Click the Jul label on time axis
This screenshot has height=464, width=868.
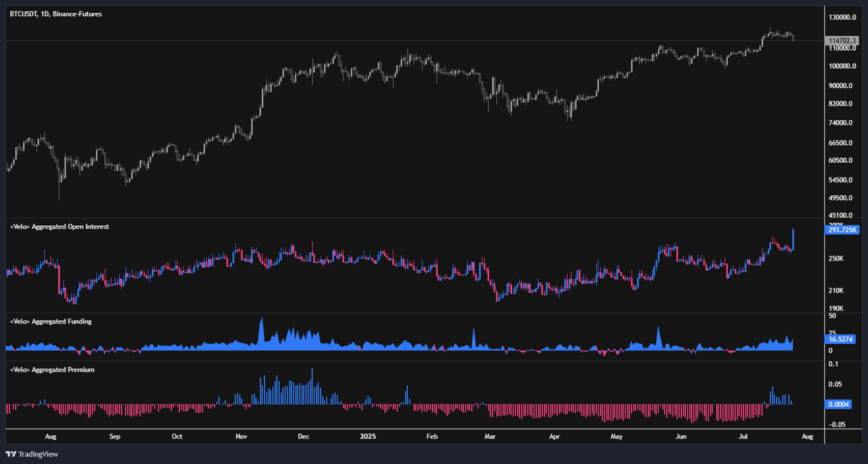tap(744, 437)
